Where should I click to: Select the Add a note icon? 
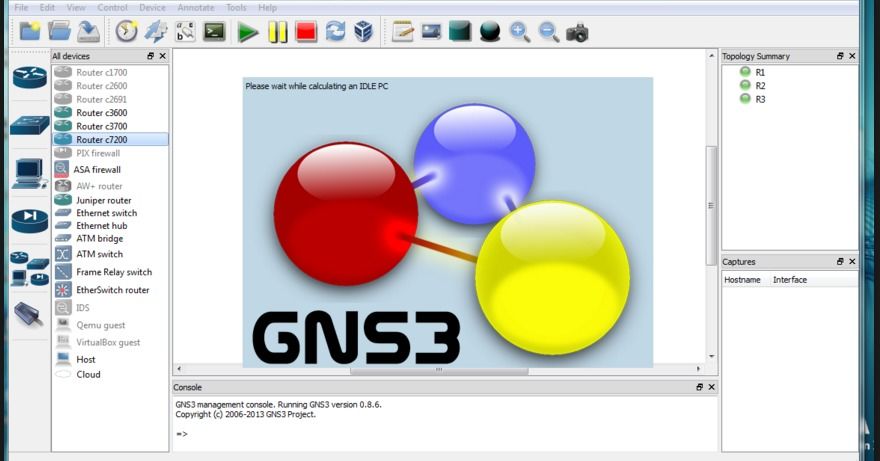click(x=402, y=32)
